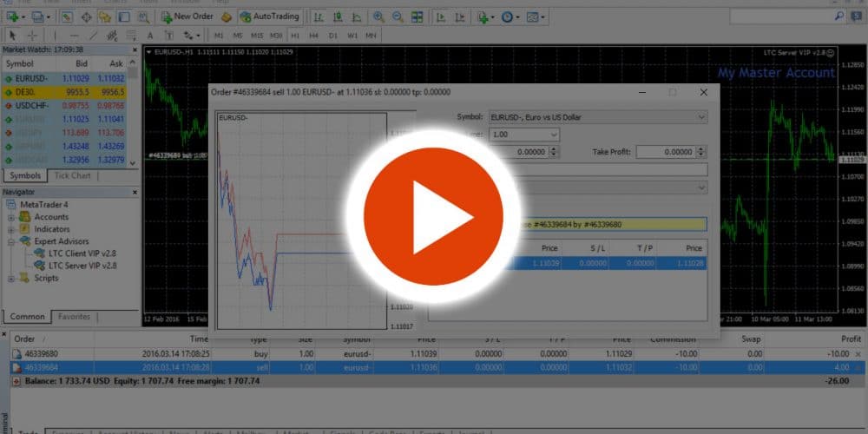Select the crosshair tool
The image size is (868, 434).
click(32, 36)
